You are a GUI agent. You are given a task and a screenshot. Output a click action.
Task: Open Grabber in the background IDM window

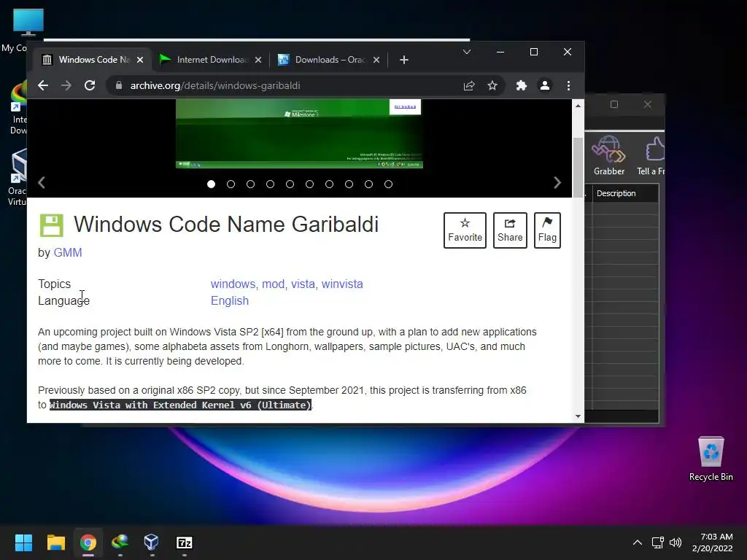point(609,156)
